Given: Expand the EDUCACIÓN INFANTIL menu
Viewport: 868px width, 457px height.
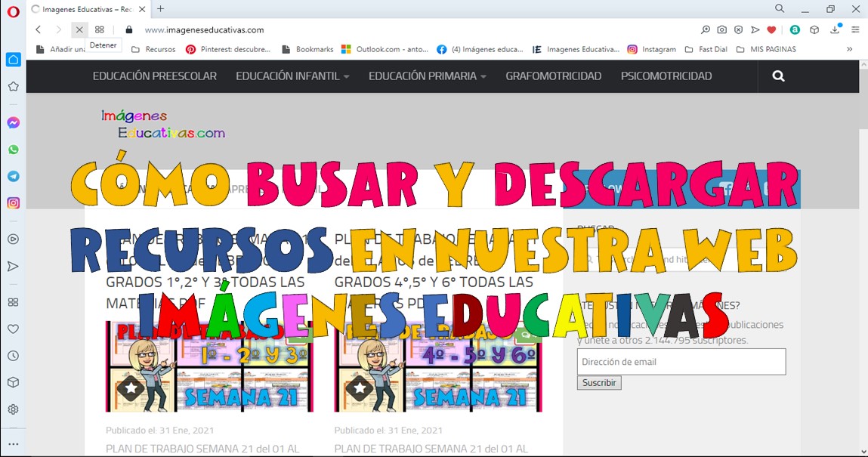Looking at the screenshot, I should (292, 76).
